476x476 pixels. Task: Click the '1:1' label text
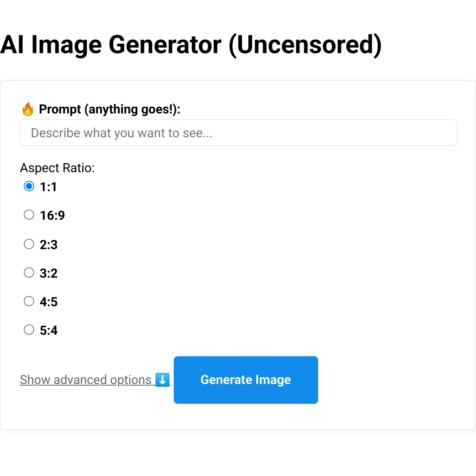(x=48, y=187)
